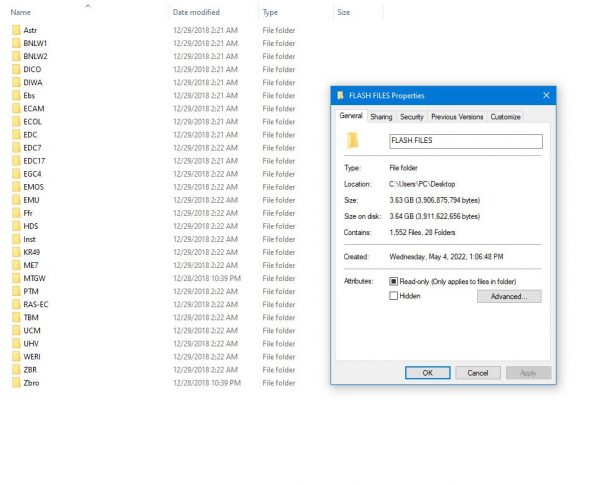Viewport: 600px width, 485px height.
Task: Click the KR49 folder icon
Action: pos(16,252)
